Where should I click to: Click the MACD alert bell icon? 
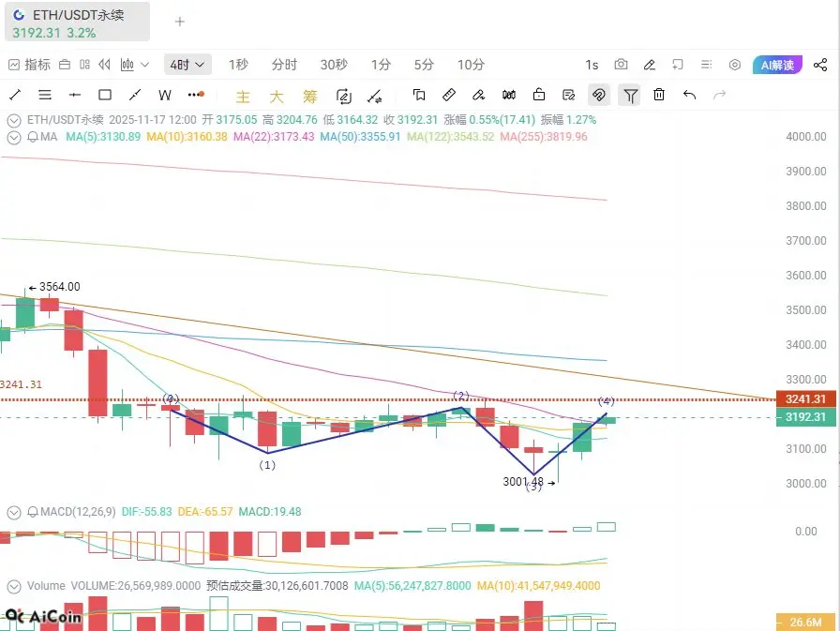tap(33, 513)
